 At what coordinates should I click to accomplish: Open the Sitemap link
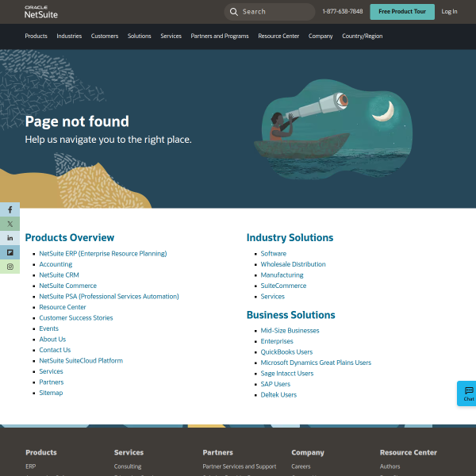point(51,393)
